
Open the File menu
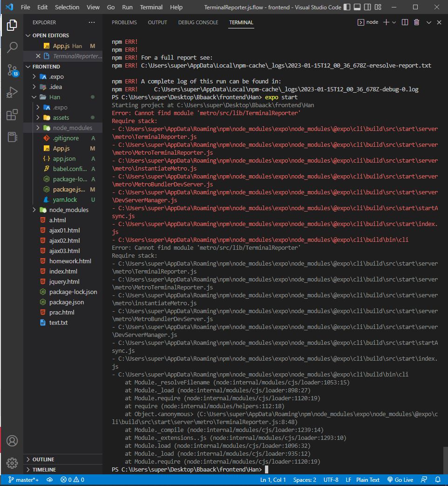tap(26, 7)
